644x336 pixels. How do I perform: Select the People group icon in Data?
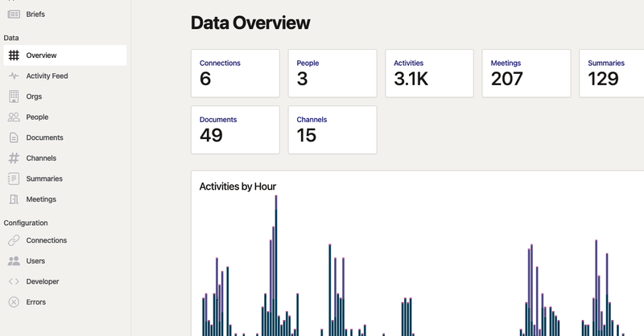click(14, 117)
